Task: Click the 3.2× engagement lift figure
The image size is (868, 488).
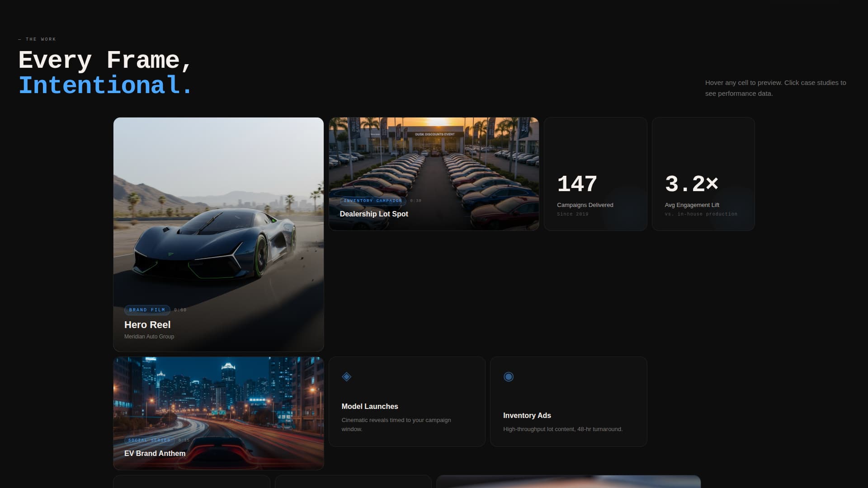Action: [x=692, y=184]
